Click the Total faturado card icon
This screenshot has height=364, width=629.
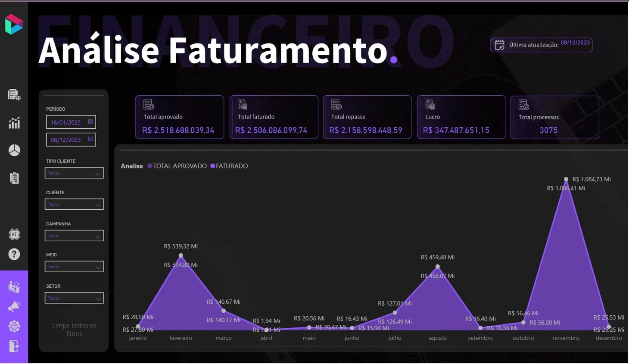pos(243,105)
